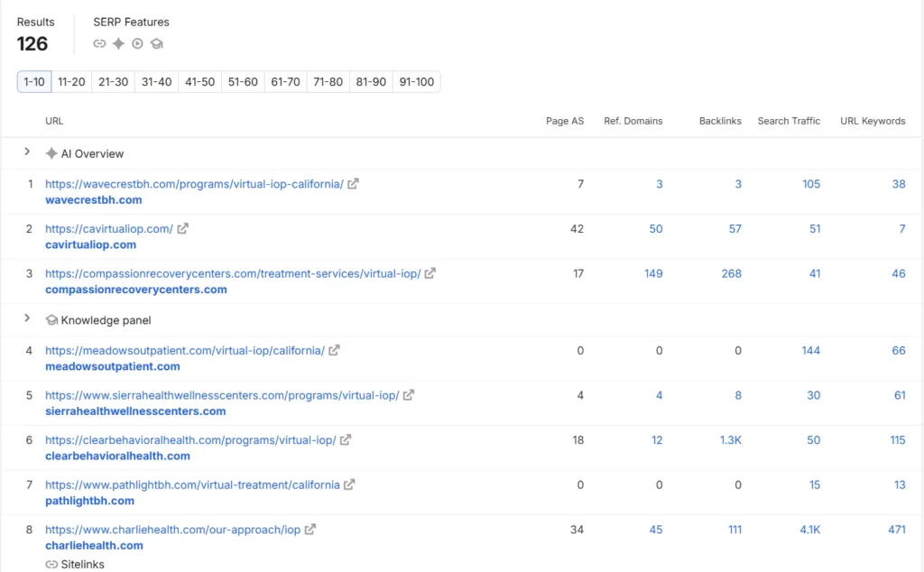Click the Sitelinks label under charliehealth.com
The image size is (924, 572).
pyautogui.click(x=82, y=565)
